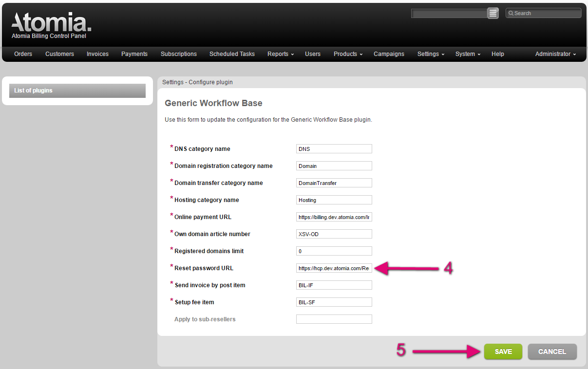Select List of plugins in the sidebar
This screenshot has height=369, width=588.
(x=77, y=91)
